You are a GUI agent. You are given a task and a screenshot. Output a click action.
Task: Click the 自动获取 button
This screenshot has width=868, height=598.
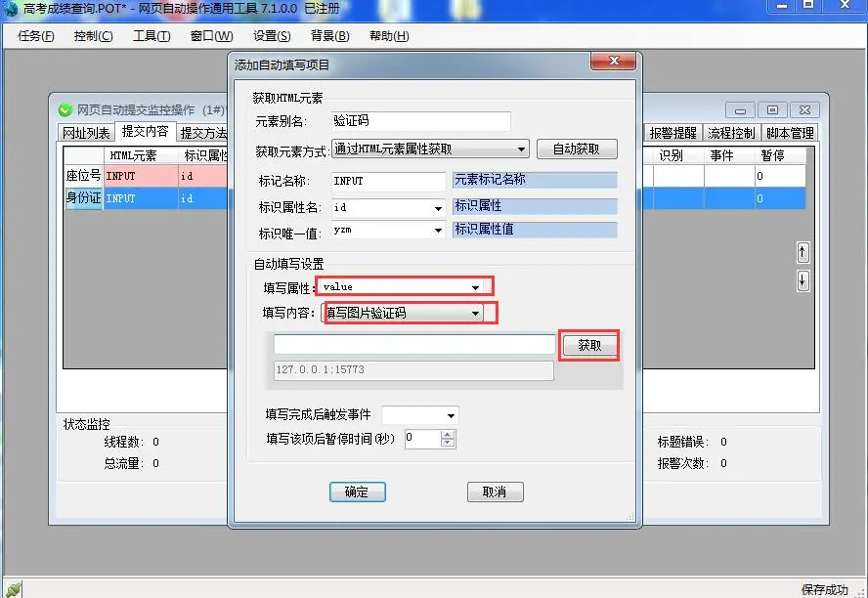pyautogui.click(x=577, y=149)
